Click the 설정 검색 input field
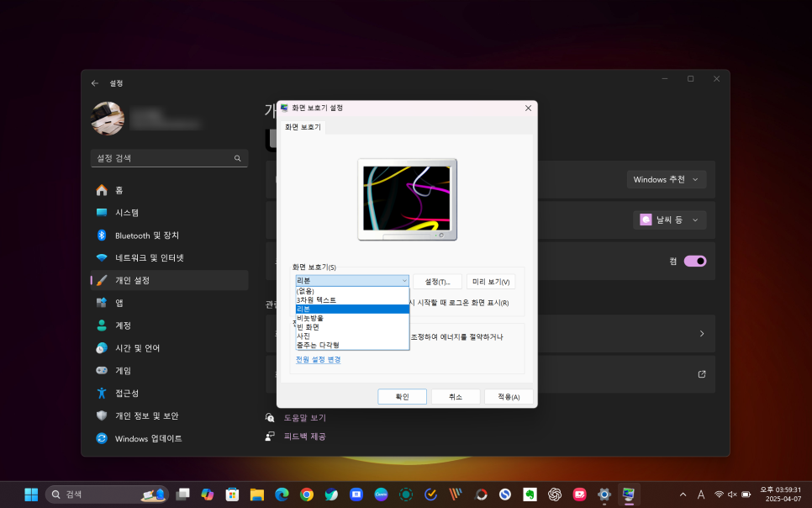The image size is (812, 508). 169,158
